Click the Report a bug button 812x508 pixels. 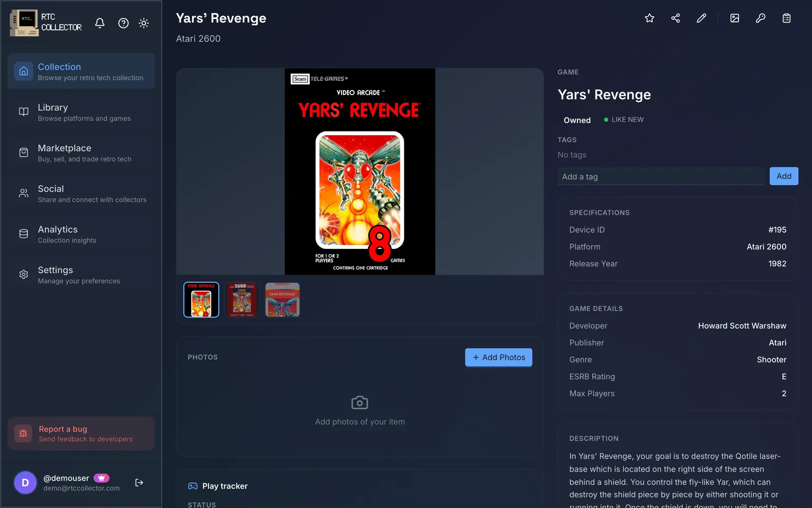coord(81,433)
